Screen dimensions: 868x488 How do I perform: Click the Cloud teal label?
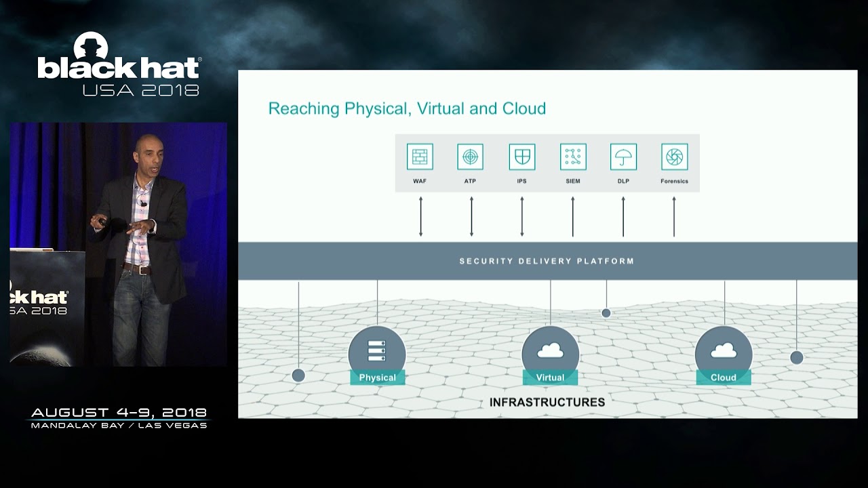724,378
